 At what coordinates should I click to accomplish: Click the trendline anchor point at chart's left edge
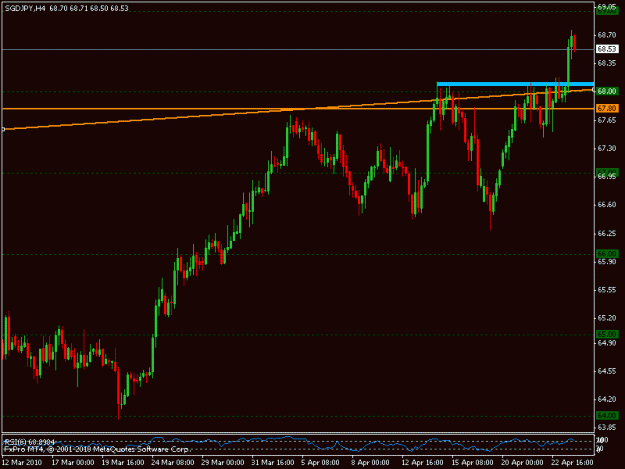[3, 129]
